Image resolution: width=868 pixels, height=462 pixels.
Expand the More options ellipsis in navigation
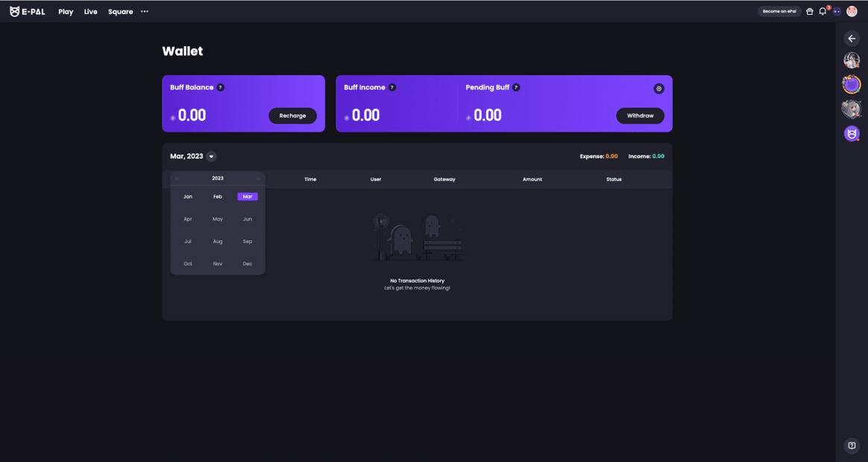tap(144, 11)
